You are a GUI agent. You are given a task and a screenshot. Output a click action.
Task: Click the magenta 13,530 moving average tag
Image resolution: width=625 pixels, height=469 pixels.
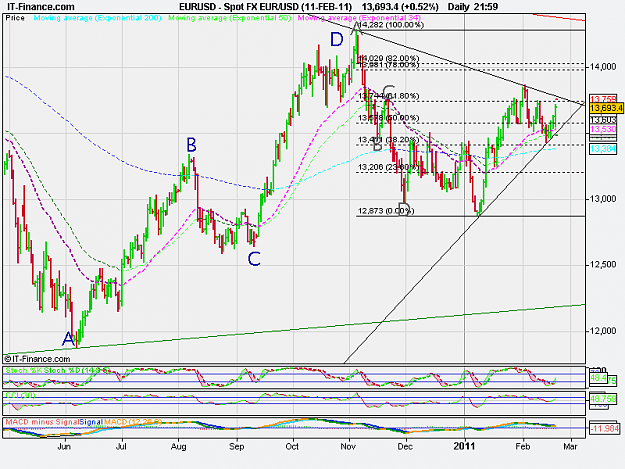coord(603,129)
